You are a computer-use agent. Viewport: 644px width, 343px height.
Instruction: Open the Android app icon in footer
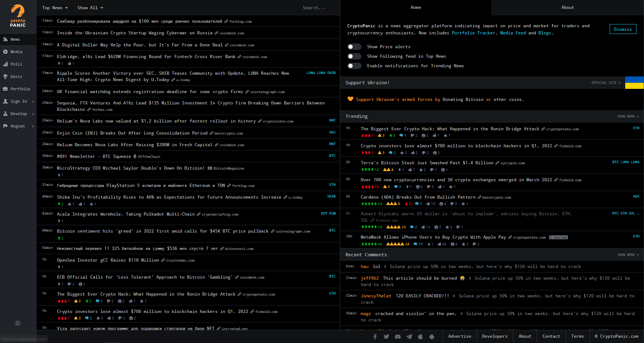coord(432,337)
